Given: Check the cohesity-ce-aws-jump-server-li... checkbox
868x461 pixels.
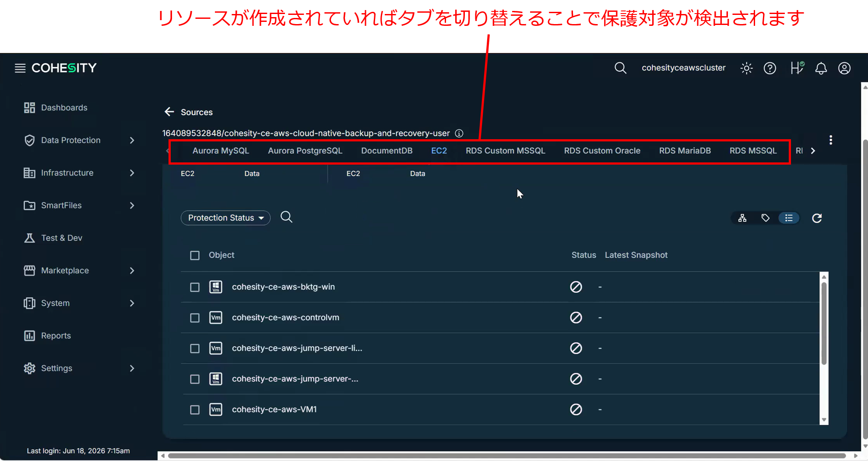Looking at the screenshot, I should tap(195, 348).
